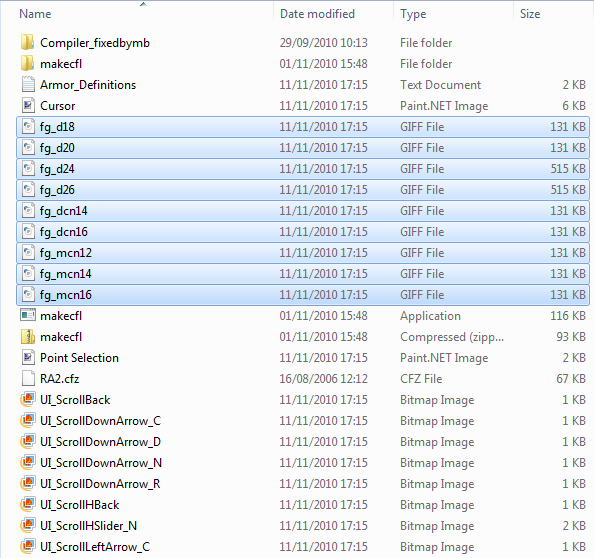Select the UI_ScrollHSlider_N bitmap file

(x=88, y=525)
